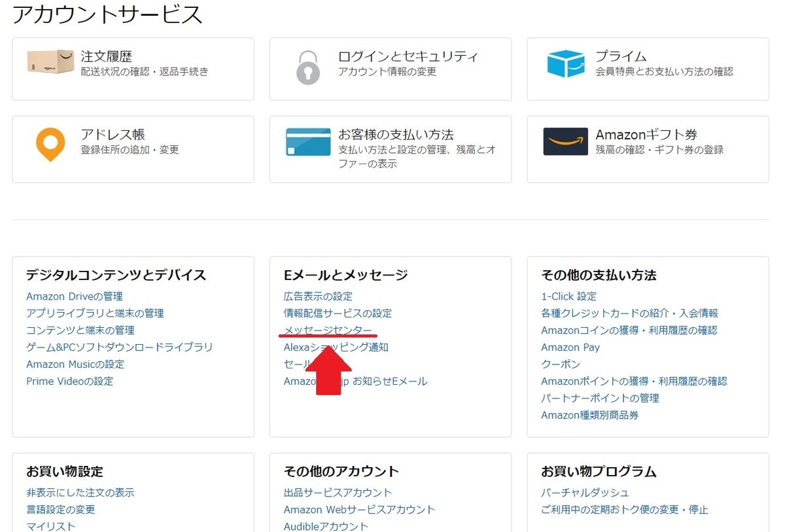785x532 pixels.
Task: Open the メッセージセンター link
Action: [x=328, y=330]
